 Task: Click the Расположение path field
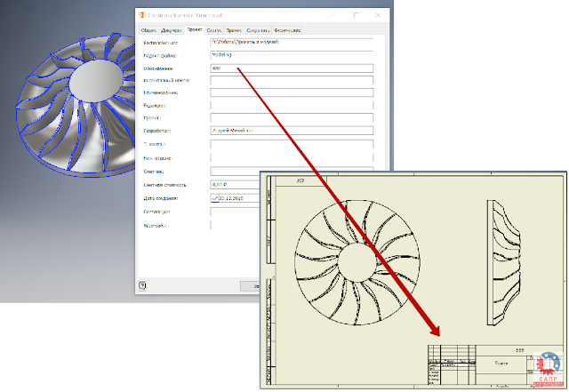coord(292,43)
